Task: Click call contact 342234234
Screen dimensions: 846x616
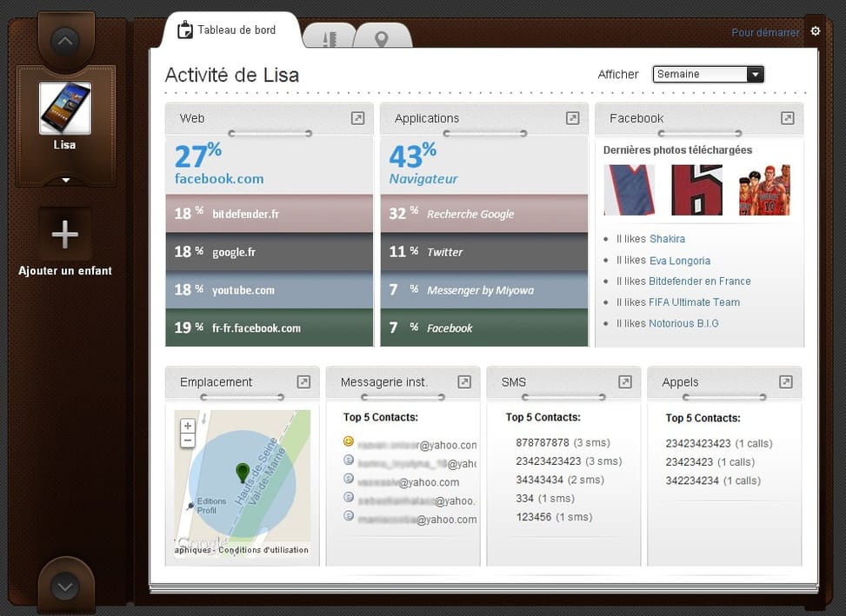Action: (x=713, y=480)
